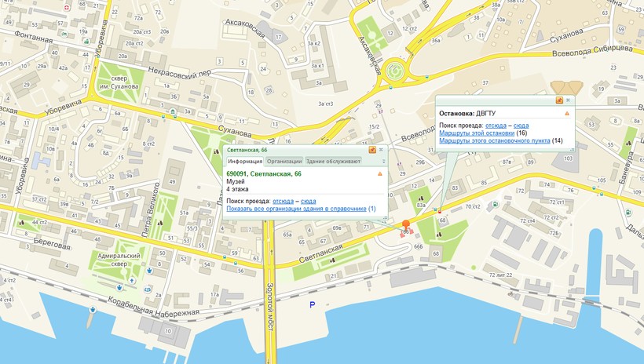
Task: Click the red pharmacy cross map icon
Action: [67, 6]
